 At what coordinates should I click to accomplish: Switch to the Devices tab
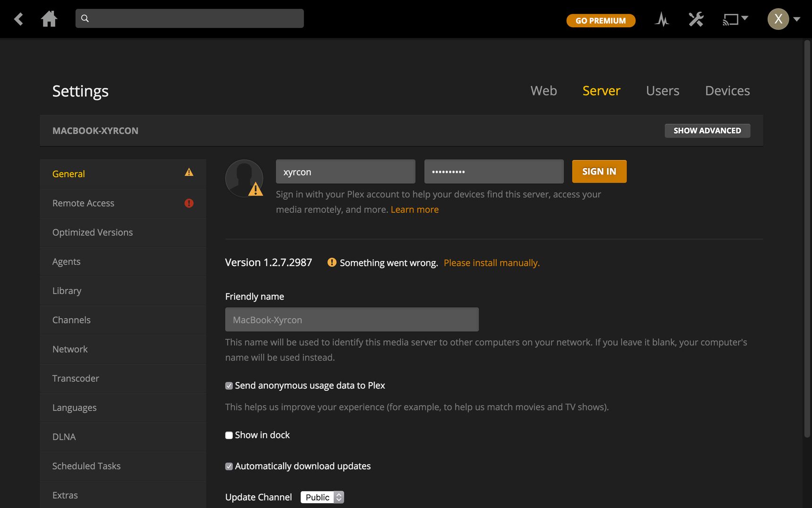pyautogui.click(x=727, y=91)
